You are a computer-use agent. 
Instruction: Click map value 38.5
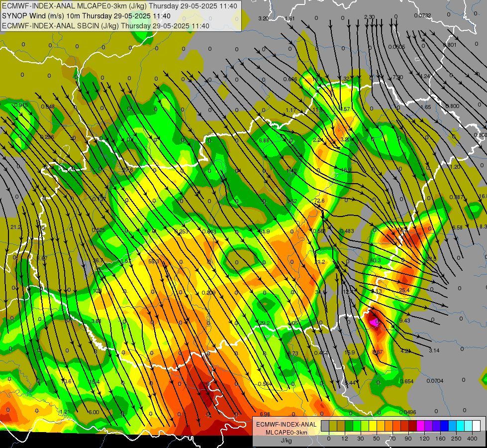click(x=431, y=259)
